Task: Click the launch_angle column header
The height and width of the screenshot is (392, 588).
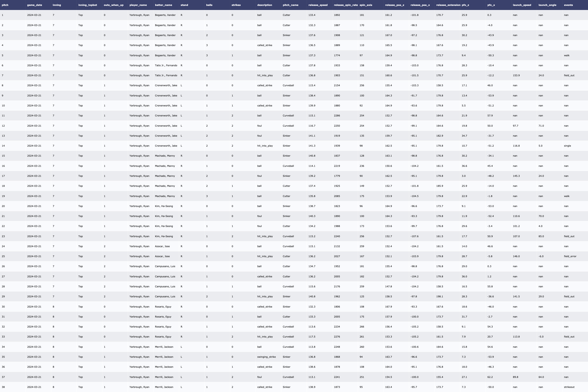Action: pyautogui.click(x=547, y=5)
